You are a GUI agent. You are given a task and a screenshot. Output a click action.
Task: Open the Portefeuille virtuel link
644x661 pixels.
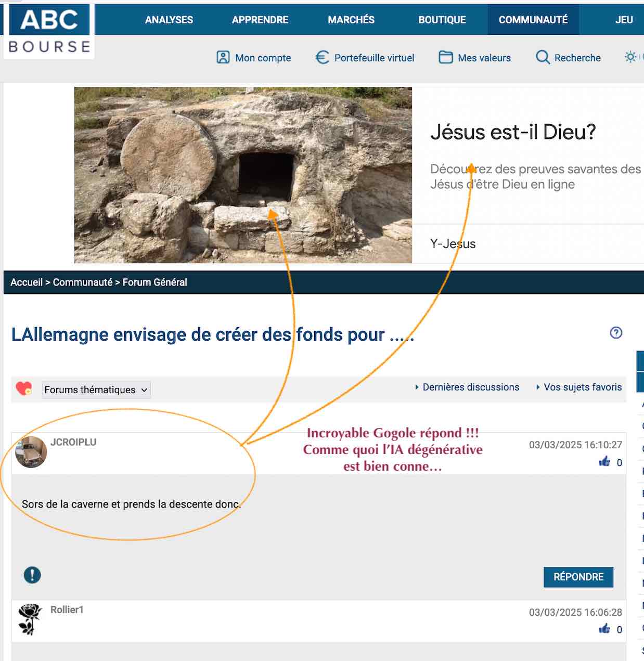[375, 58]
